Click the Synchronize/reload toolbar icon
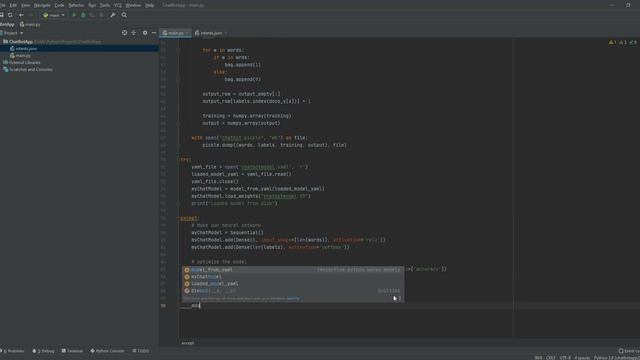The width and height of the screenshot is (640, 360). click(x=10, y=15)
